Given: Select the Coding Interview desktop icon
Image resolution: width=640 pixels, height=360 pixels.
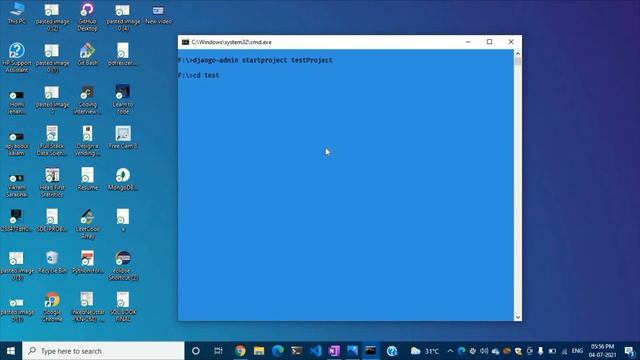Looking at the screenshot, I should coord(87,100).
